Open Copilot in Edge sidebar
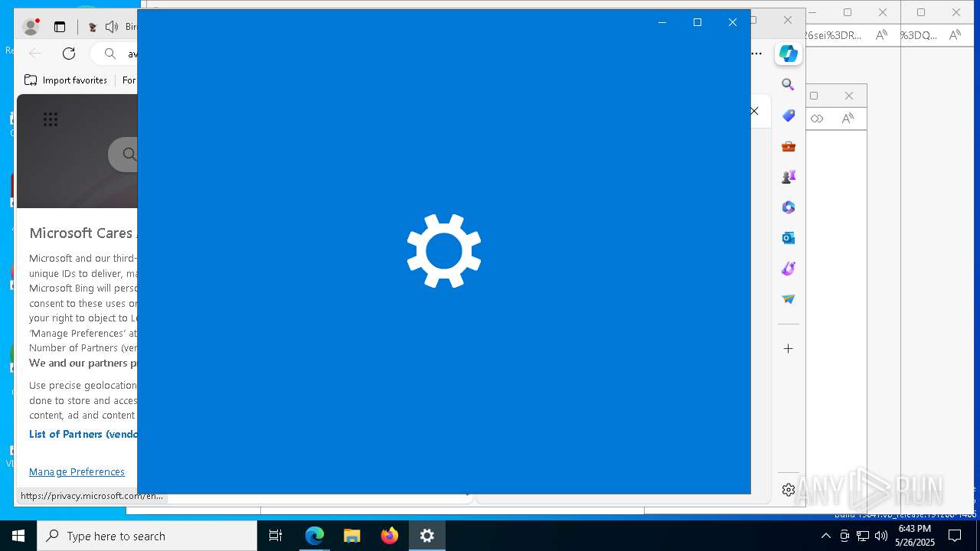 788,54
